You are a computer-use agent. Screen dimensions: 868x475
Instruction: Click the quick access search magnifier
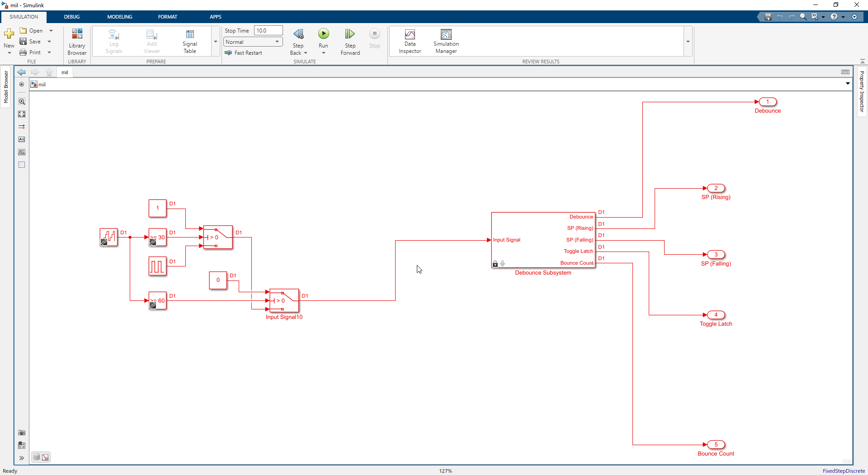pos(803,17)
